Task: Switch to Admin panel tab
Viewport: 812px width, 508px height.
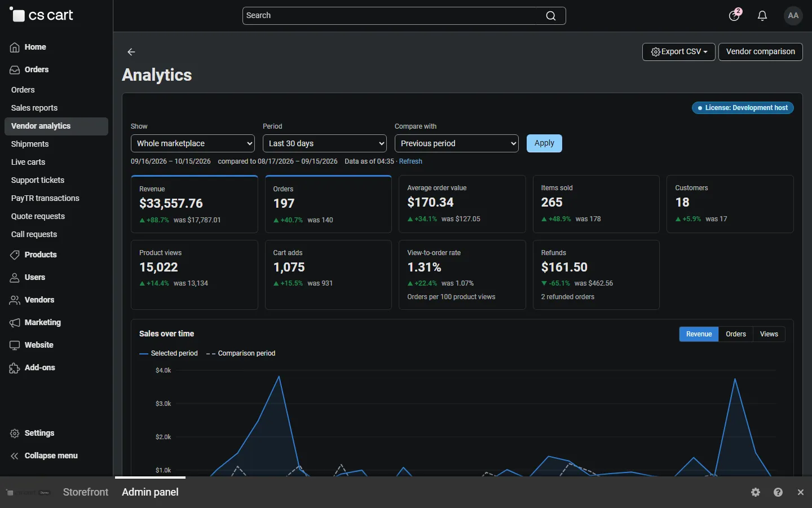Action: tap(150, 492)
